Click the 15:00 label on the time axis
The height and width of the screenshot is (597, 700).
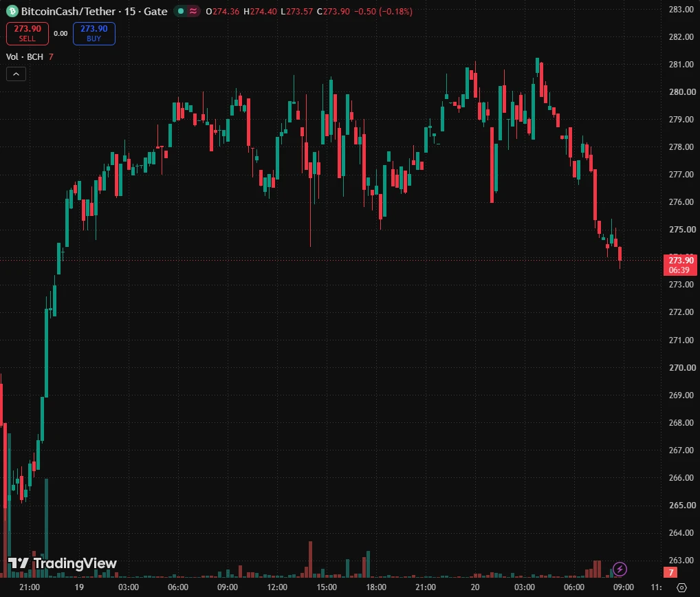[x=327, y=587]
